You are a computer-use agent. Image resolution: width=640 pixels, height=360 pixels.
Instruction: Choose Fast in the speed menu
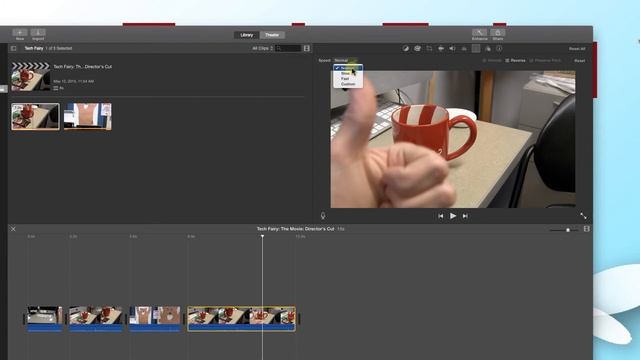[348, 78]
